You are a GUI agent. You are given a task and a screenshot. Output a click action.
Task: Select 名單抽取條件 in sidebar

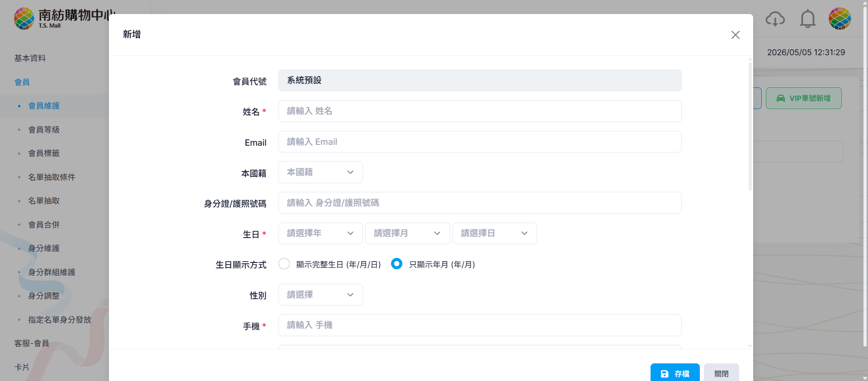pyautogui.click(x=52, y=177)
